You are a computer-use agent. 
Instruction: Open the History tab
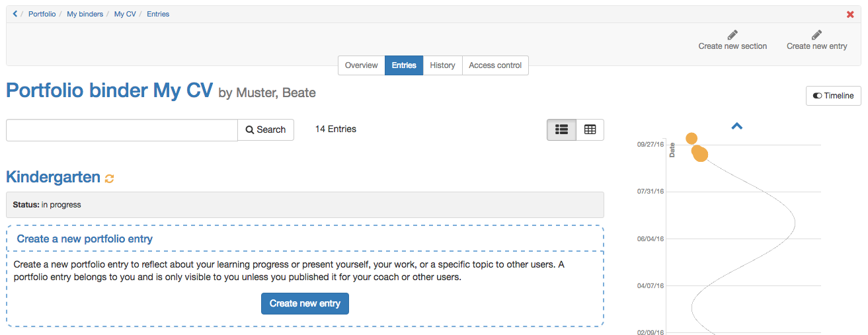pyautogui.click(x=442, y=65)
